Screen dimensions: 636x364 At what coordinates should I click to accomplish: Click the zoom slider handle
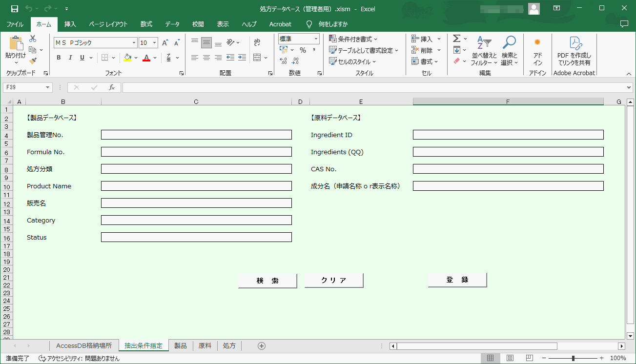(573, 358)
